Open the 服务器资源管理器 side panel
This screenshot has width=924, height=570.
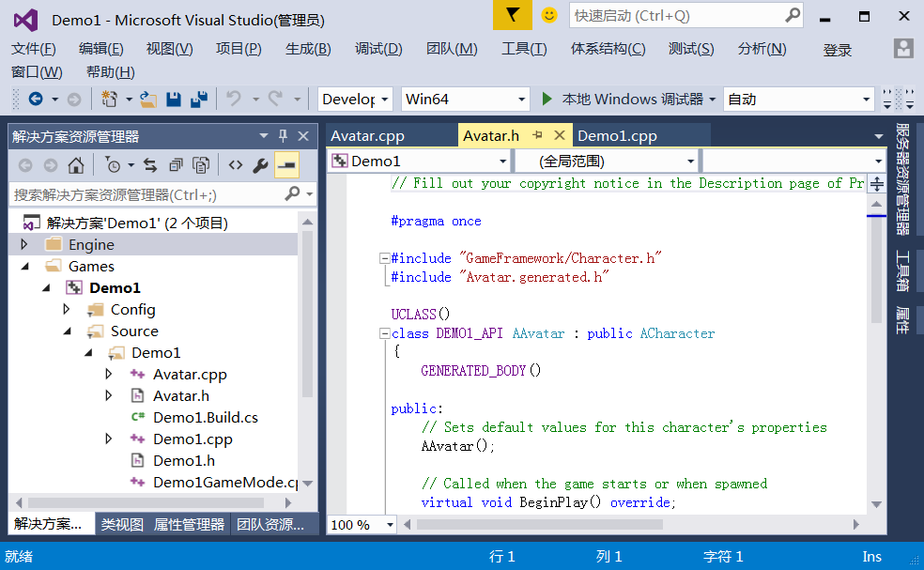pos(902,179)
